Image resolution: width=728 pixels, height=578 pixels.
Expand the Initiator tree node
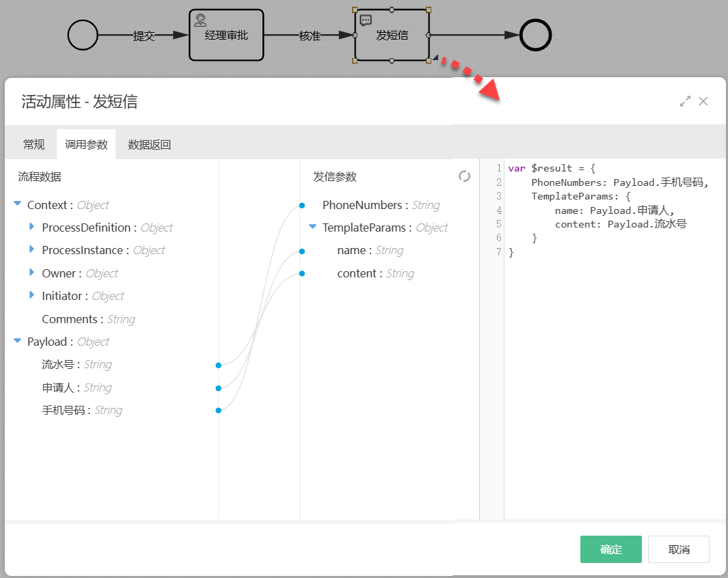(x=31, y=295)
